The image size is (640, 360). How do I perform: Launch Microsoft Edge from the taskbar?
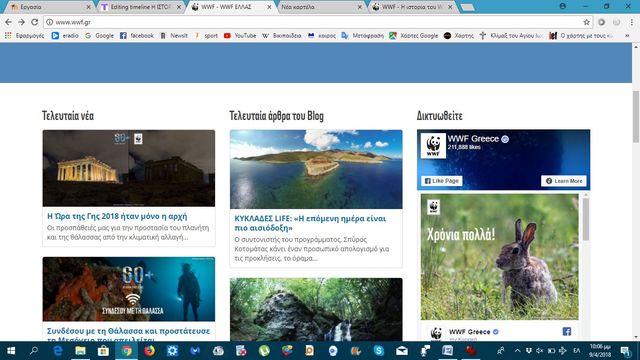coord(58,351)
